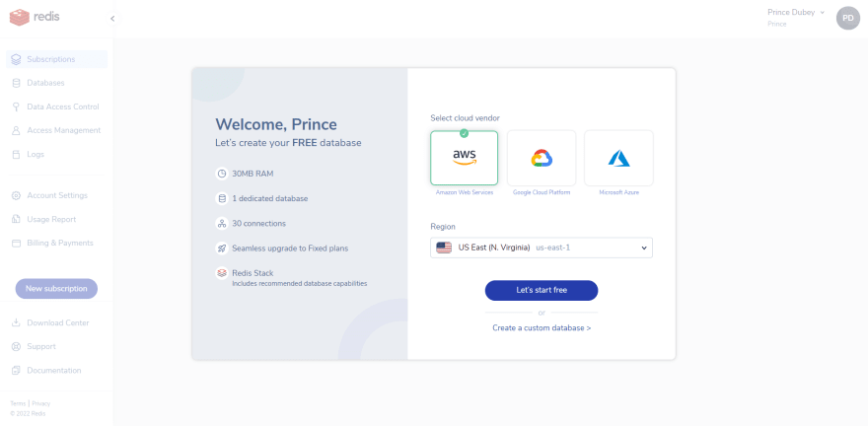Open the Region dropdown
Viewport: 868px width, 426px height.
click(542, 248)
